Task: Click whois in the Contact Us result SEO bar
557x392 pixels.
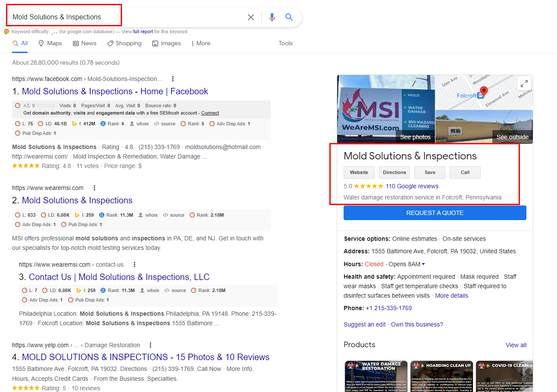Action: tap(150, 290)
